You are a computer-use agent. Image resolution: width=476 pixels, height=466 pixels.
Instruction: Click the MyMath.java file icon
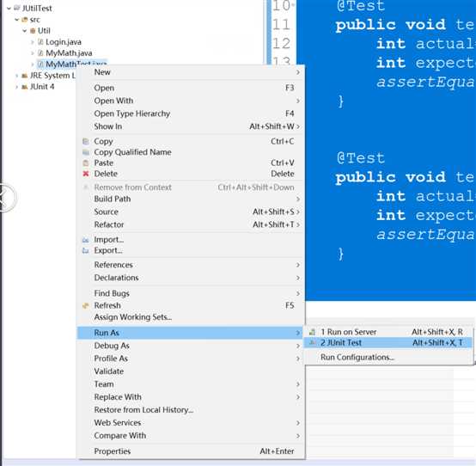[x=40, y=53]
